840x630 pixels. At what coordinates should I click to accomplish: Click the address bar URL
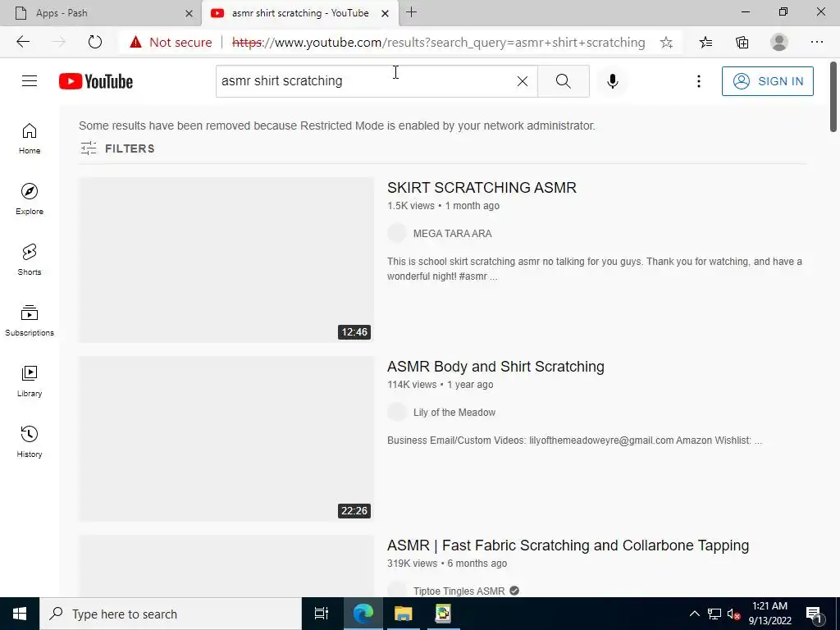click(438, 43)
